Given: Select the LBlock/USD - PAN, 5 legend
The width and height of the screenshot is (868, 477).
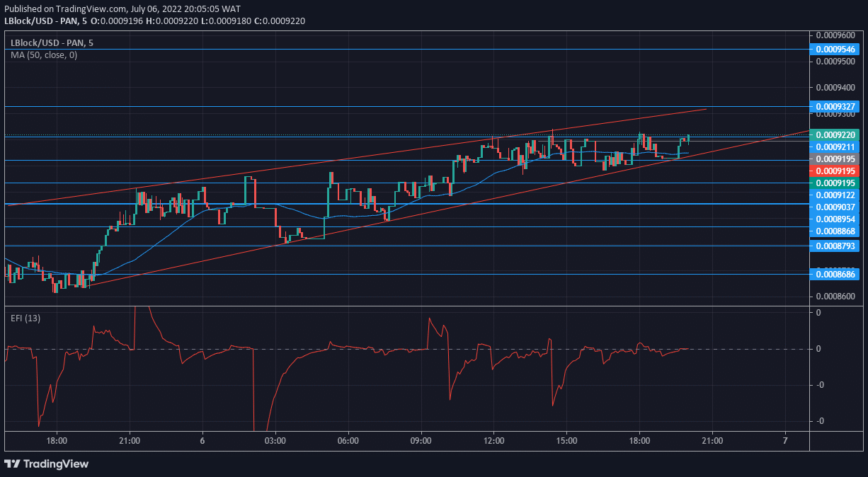Looking at the screenshot, I should [x=53, y=42].
